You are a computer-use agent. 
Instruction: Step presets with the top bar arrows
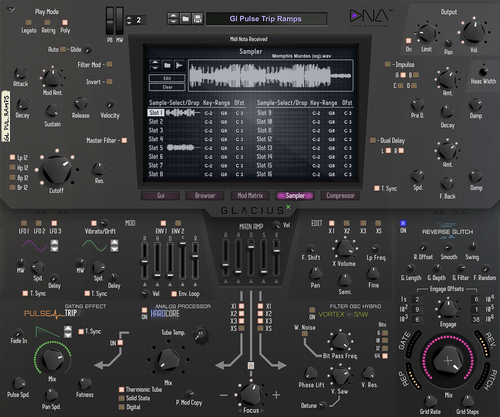pyautogui.click(x=173, y=19)
